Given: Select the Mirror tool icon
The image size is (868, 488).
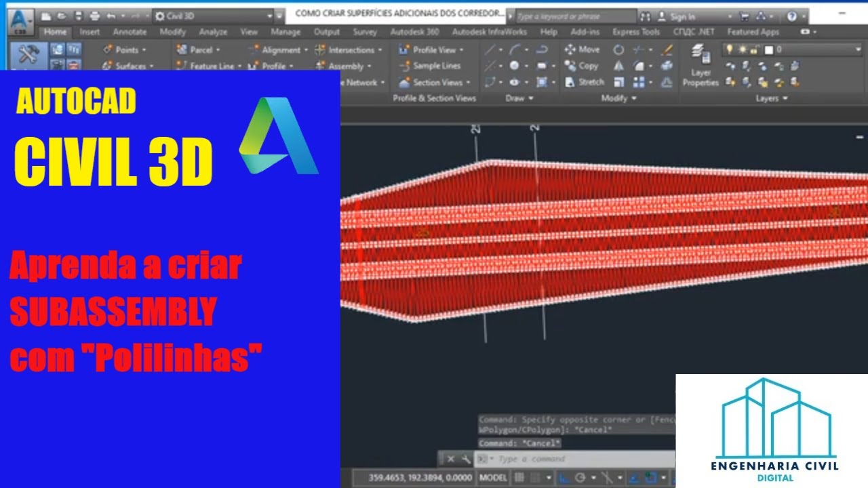Looking at the screenshot, I should pyautogui.click(x=618, y=66).
